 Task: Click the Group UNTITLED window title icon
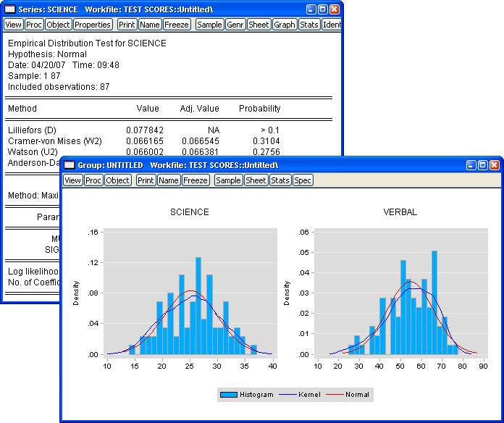pos(69,165)
